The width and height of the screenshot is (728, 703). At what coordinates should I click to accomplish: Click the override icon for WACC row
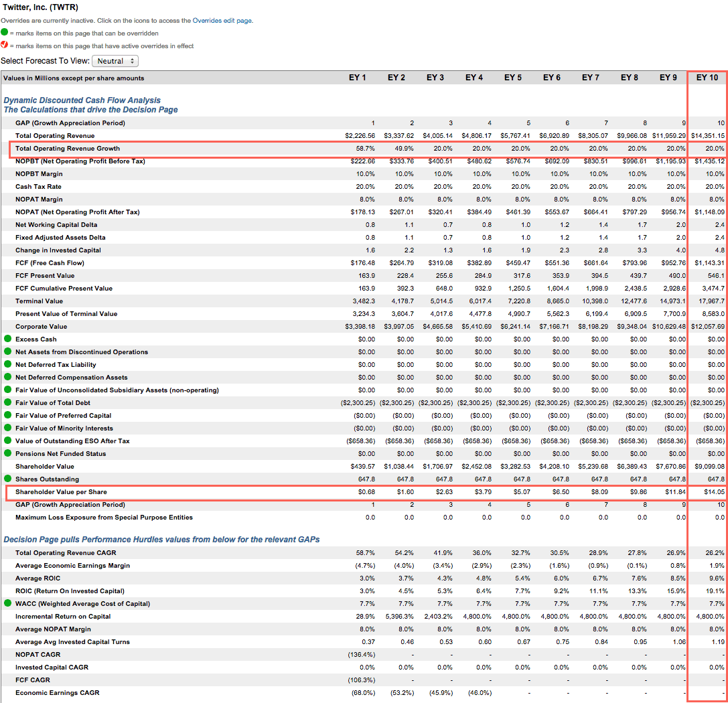point(7,603)
